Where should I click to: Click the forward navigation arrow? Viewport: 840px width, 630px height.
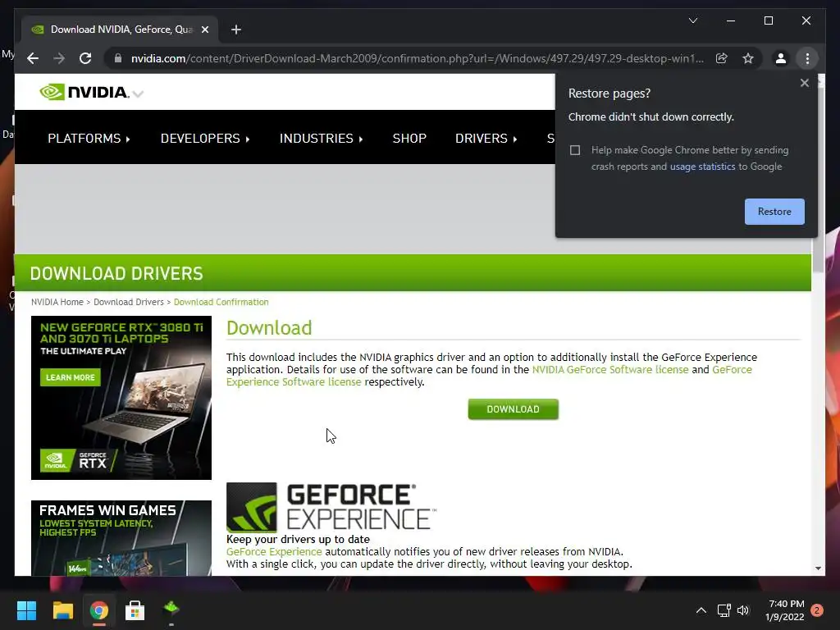tap(59, 58)
